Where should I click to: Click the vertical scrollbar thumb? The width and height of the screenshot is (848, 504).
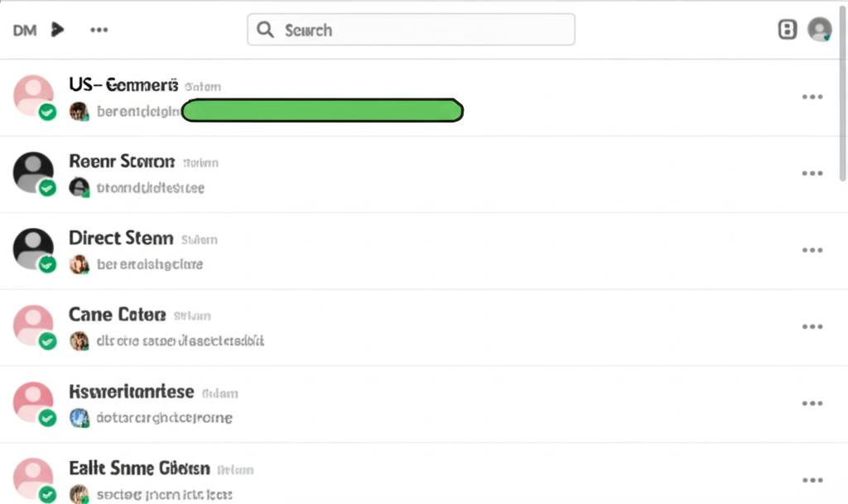[x=842, y=92]
